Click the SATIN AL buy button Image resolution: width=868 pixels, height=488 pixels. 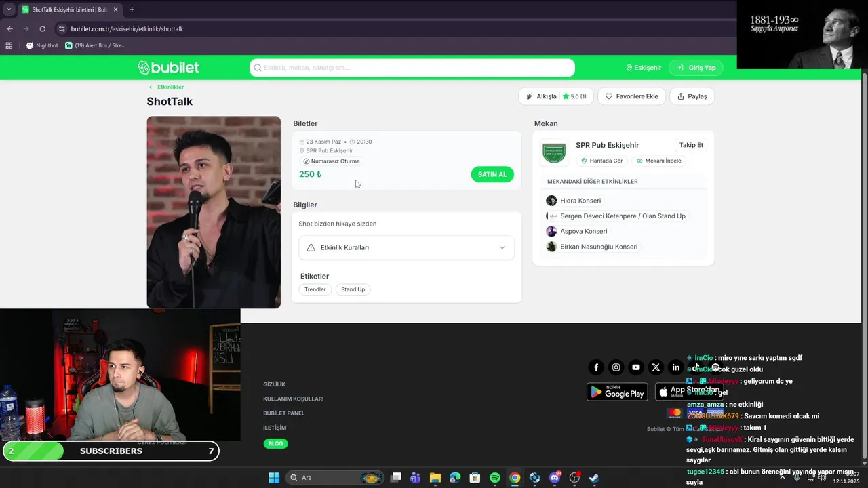tap(492, 174)
